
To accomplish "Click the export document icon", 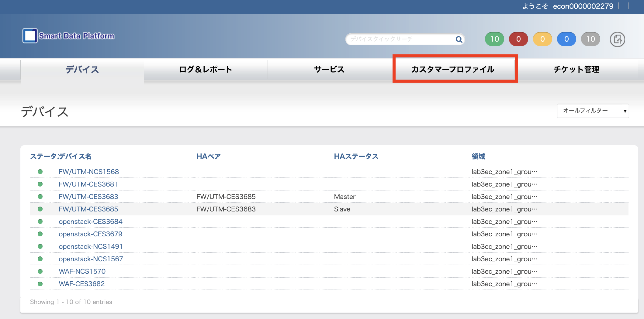I will pyautogui.click(x=617, y=39).
